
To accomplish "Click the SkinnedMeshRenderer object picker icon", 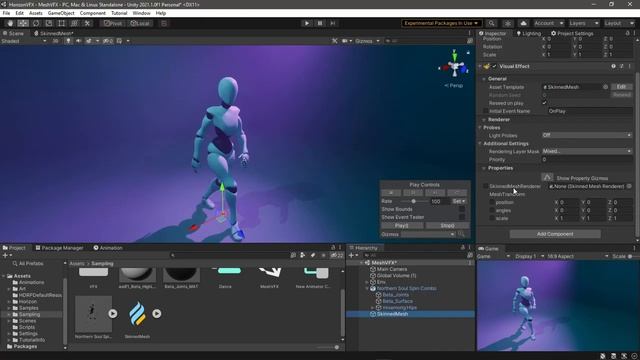I will point(629,186).
